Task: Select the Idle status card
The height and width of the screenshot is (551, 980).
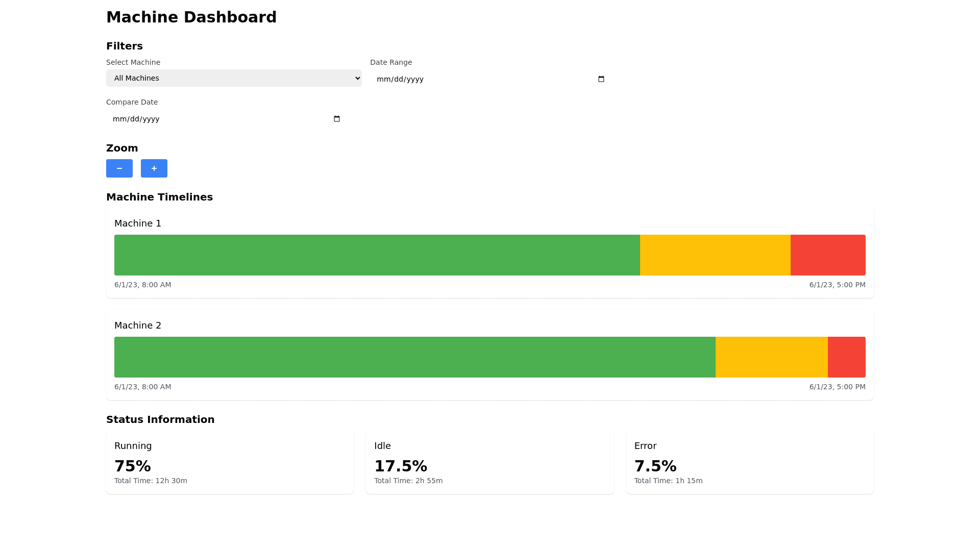Action: (489, 462)
